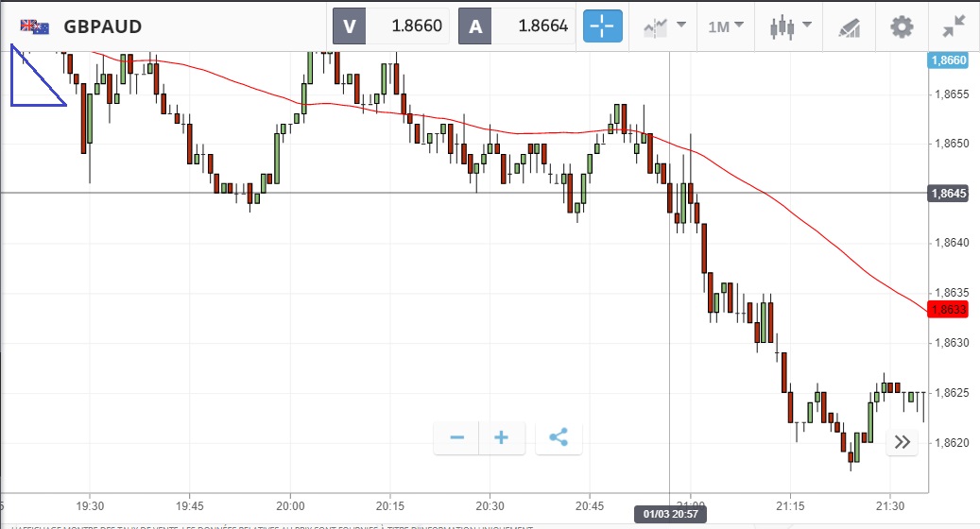Open chart settings gear
The height and width of the screenshot is (529, 980).
tap(902, 26)
